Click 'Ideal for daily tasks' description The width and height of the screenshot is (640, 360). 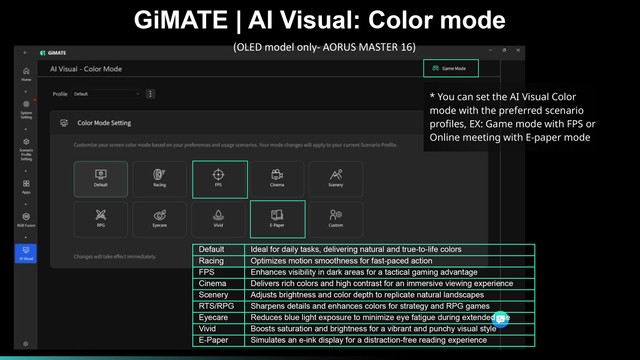356,249
